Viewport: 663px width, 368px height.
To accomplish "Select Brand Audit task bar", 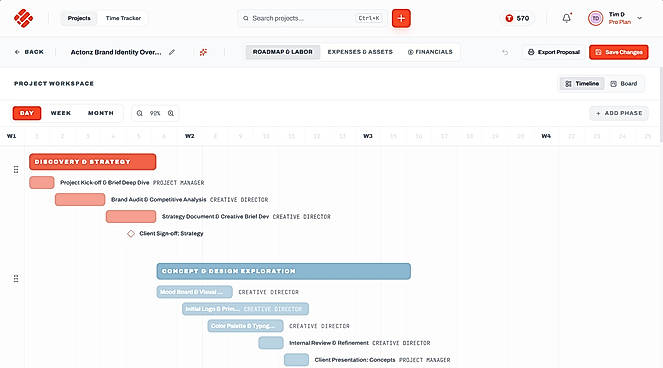I will pos(80,199).
